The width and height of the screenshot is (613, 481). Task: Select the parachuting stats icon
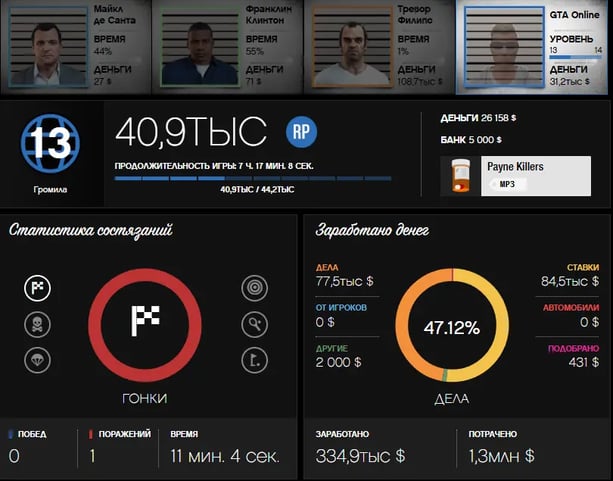(38, 361)
